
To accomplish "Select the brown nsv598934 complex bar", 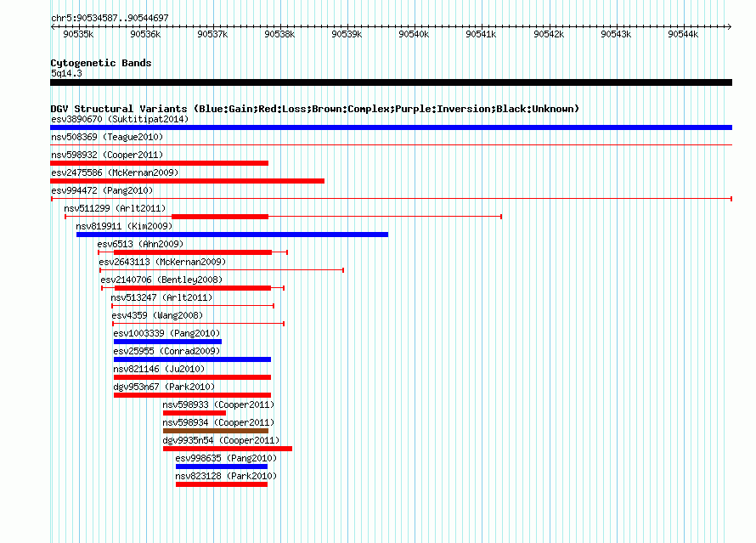I will tap(216, 431).
